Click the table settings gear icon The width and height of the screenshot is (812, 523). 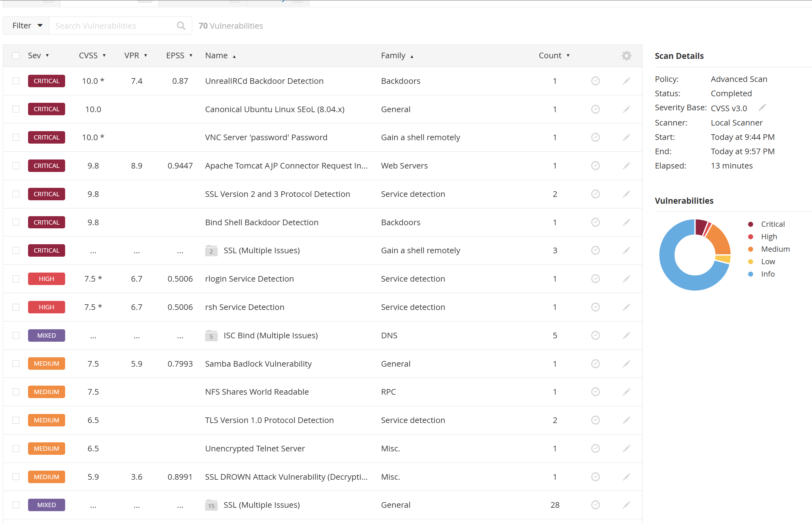(x=626, y=56)
